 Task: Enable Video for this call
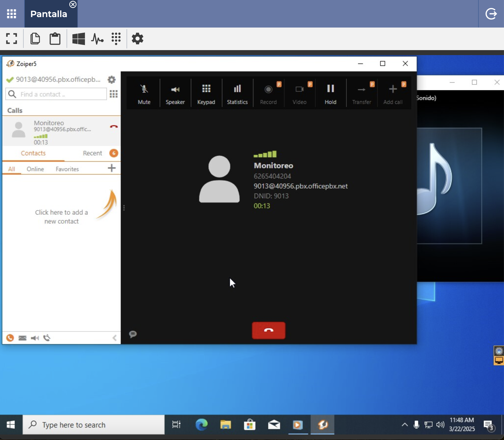tap(299, 94)
